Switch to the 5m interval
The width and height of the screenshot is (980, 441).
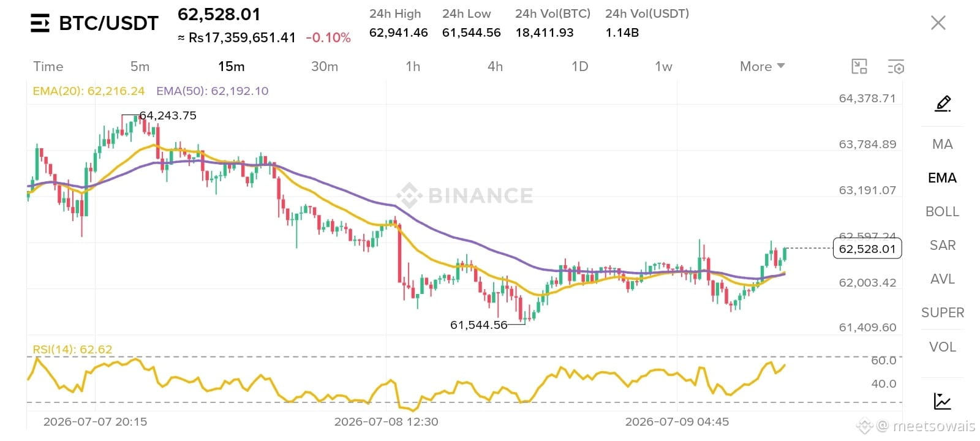(x=140, y=66)
